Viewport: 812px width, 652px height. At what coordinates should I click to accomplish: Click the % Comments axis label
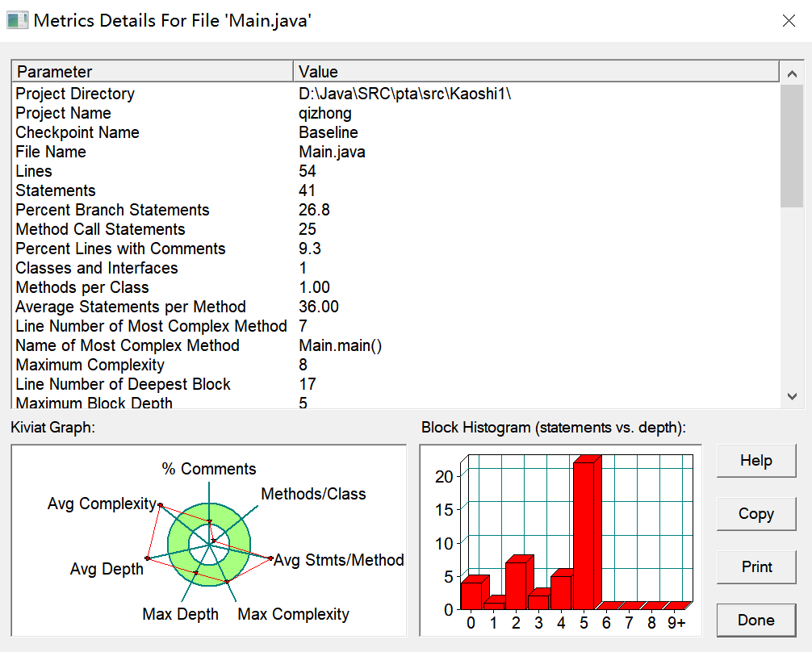(x=209, y=469)
